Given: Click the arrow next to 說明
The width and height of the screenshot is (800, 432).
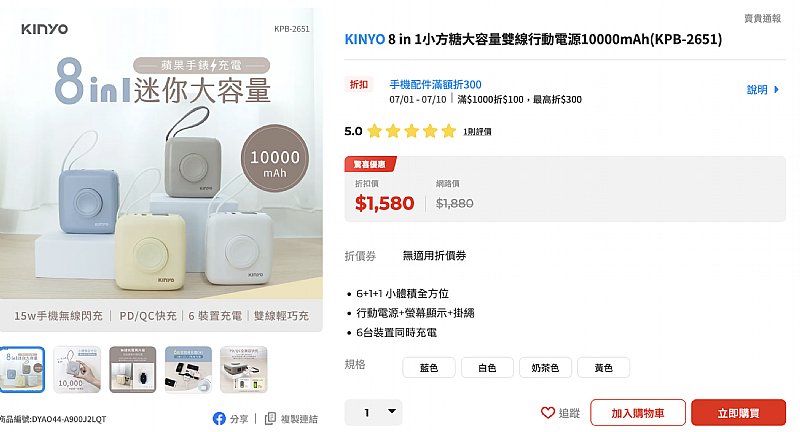Looking at the screenshot, I should click(777, 89).
